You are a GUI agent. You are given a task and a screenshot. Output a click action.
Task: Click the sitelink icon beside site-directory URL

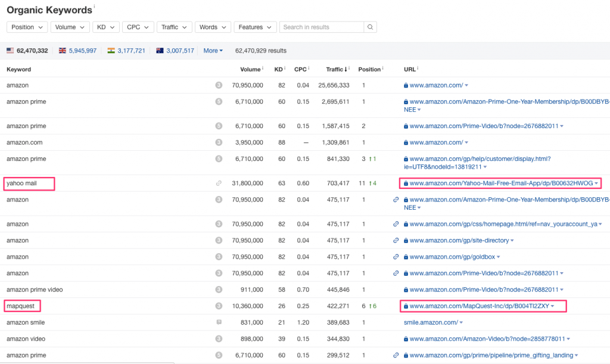[396, 240]
